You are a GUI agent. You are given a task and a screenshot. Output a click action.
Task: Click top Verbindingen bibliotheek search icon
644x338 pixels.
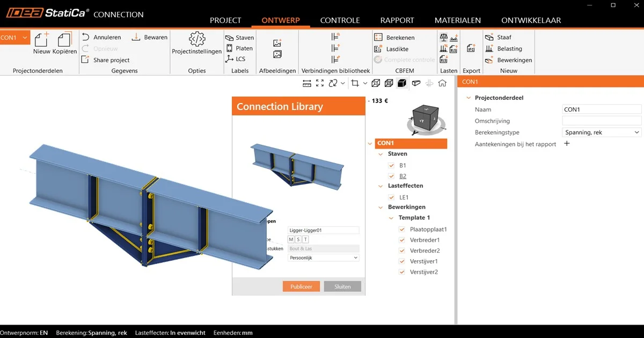[335, 37]
